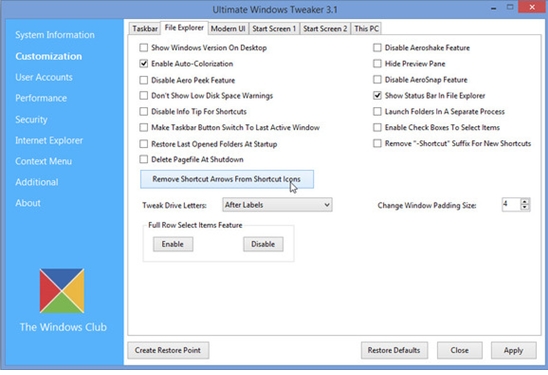
Task: Click Enable for Full Row Select
Action: tap(173, 244)
